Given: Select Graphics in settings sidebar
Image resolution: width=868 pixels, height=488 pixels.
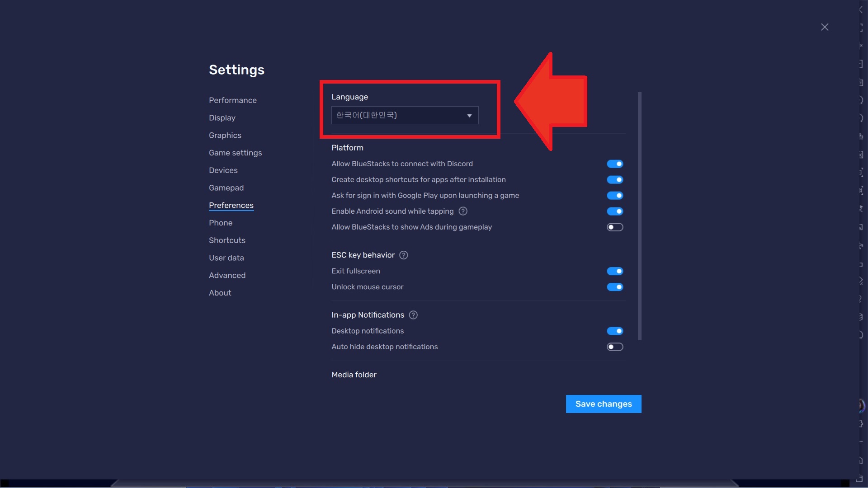Looking at the screenshot, I should [225, 136].
